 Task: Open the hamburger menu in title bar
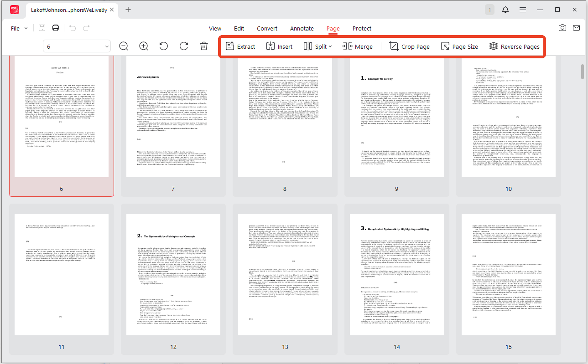[x=522, y=10]
